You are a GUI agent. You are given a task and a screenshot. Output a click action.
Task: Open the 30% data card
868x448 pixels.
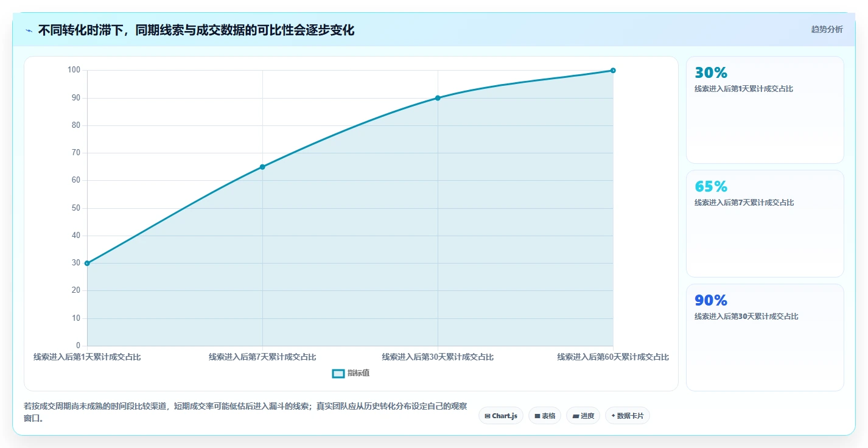coord(765,110)
